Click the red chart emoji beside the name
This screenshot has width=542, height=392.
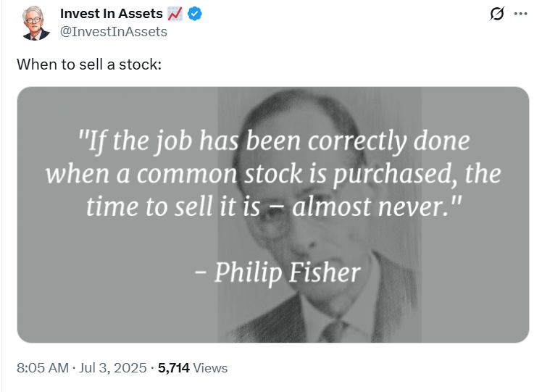[175, 14]
